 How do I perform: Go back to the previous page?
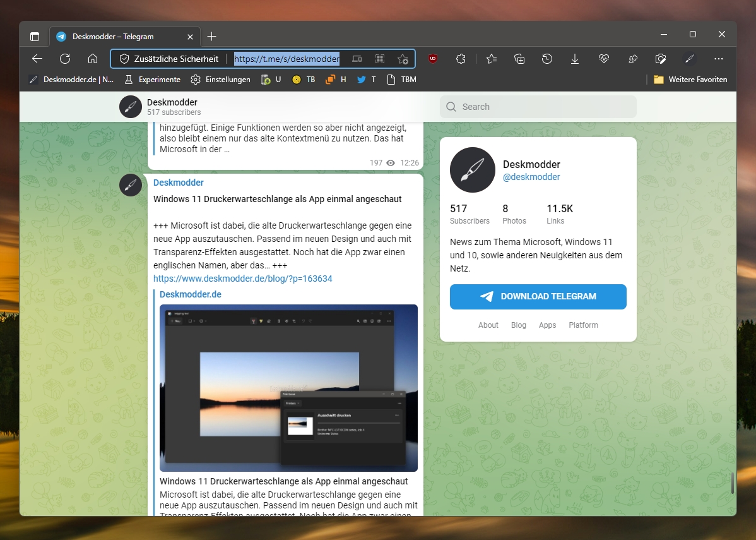pos(37,59)
